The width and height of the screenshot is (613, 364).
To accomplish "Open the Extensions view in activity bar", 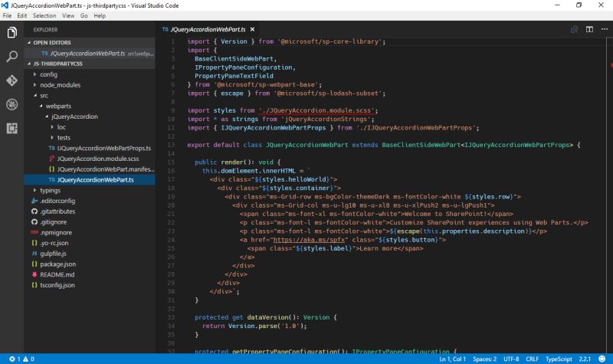I will point(11,128).
